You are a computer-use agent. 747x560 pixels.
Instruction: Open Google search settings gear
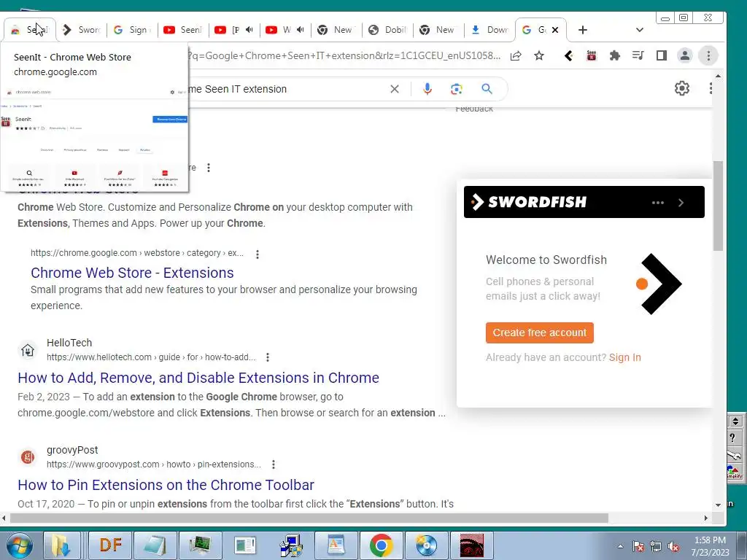682,88
